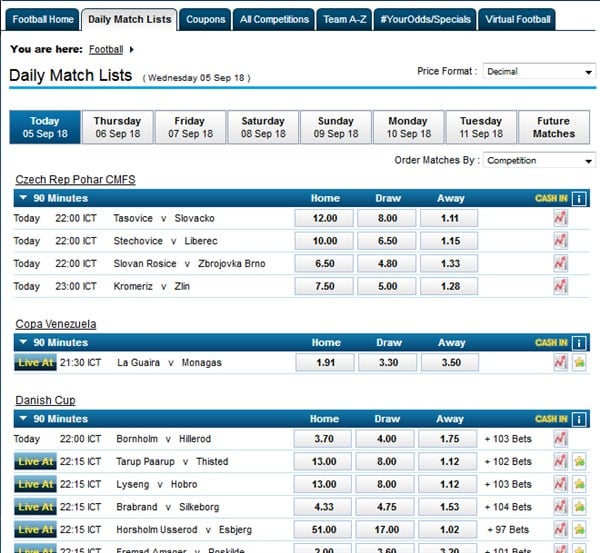Click Live At badge for La Guaira match
The width and height of the screenshot is (600, 553).
(x=35, y=362)
